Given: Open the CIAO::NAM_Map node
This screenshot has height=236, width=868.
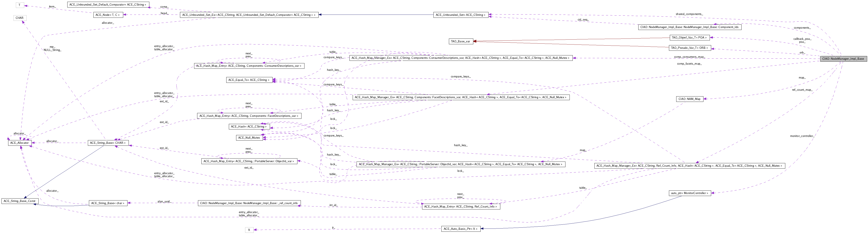Looking at the screenshot, I should pyautogui.click(x=690, y=99).
